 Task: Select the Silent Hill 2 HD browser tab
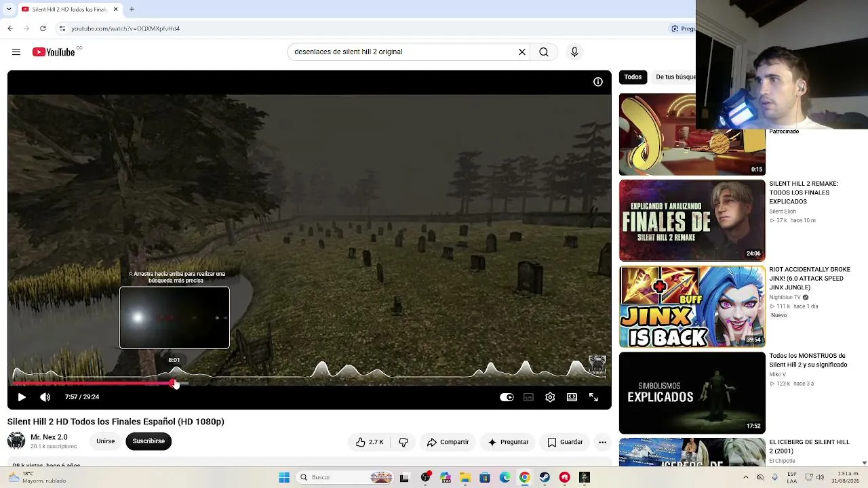click(69, 9)
